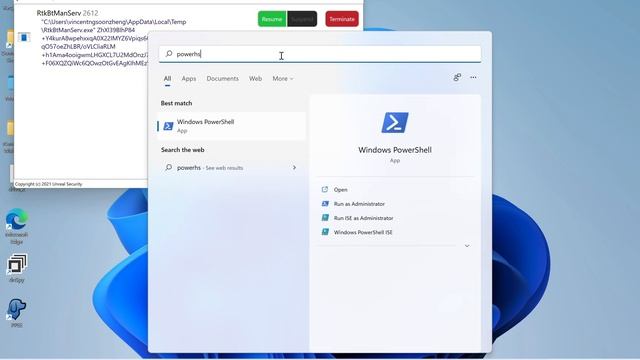This screenshot has width=640, height=360.
Task: Choose Run as Administrator
Action: 359,204
